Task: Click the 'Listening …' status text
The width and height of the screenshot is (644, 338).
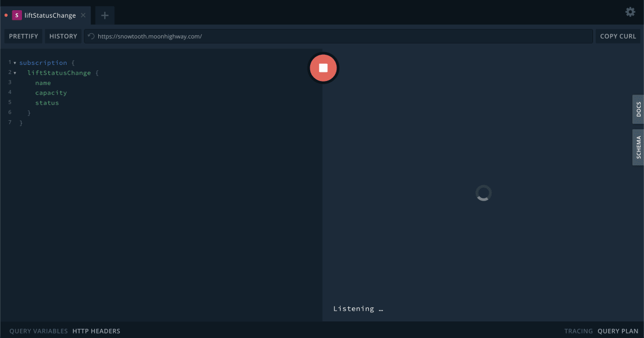Action: [x=358, y=308]
